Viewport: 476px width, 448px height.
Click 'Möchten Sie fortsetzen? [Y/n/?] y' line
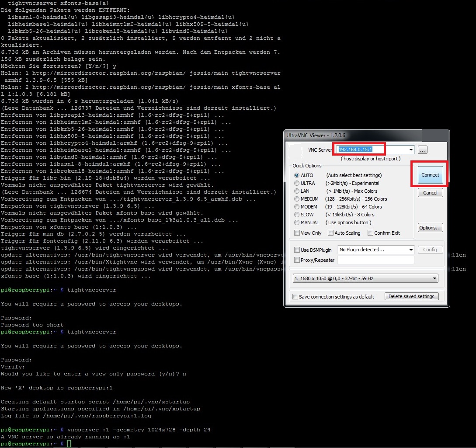pos(59,66)
